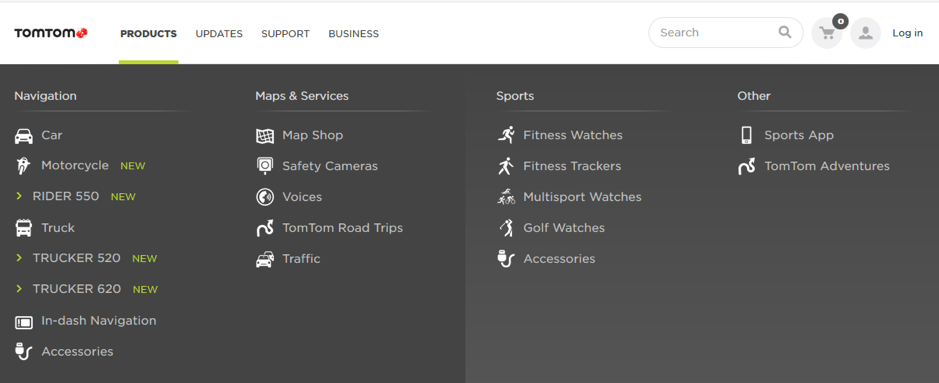Select the Golf Watches golfer icon
The image size is (939, 383).
click(x=506, y=228)
